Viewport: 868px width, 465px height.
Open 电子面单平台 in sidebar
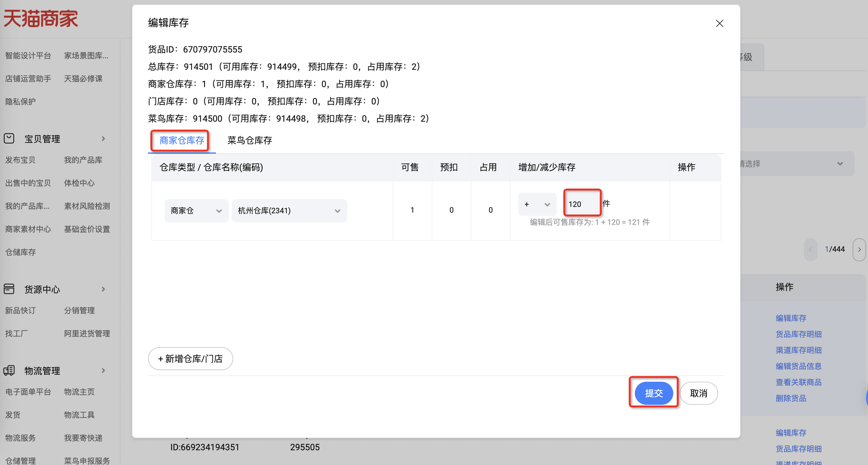tap(28, 392)
